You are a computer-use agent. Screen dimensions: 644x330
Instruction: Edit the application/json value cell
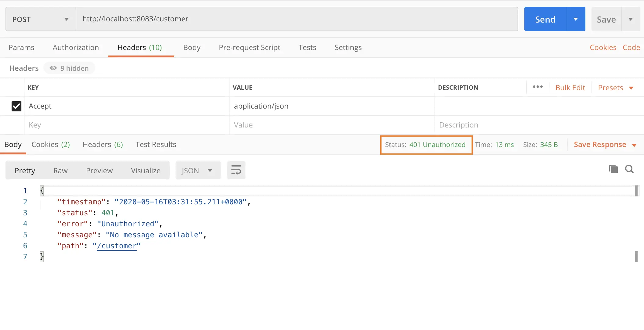click(332, 106)
